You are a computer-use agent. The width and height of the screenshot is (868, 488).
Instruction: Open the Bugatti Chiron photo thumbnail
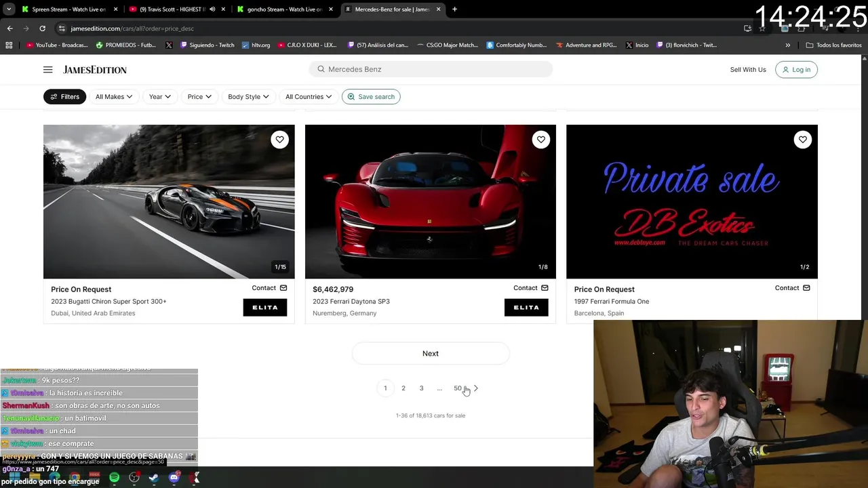(x=169, y=201)
